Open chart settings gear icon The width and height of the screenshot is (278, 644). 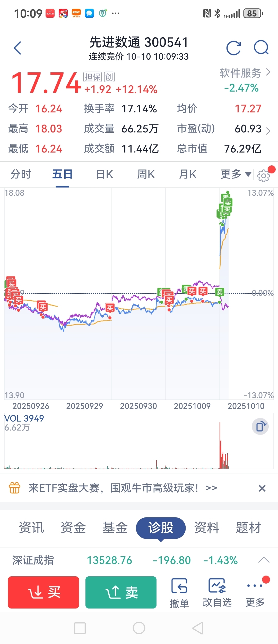263,176
